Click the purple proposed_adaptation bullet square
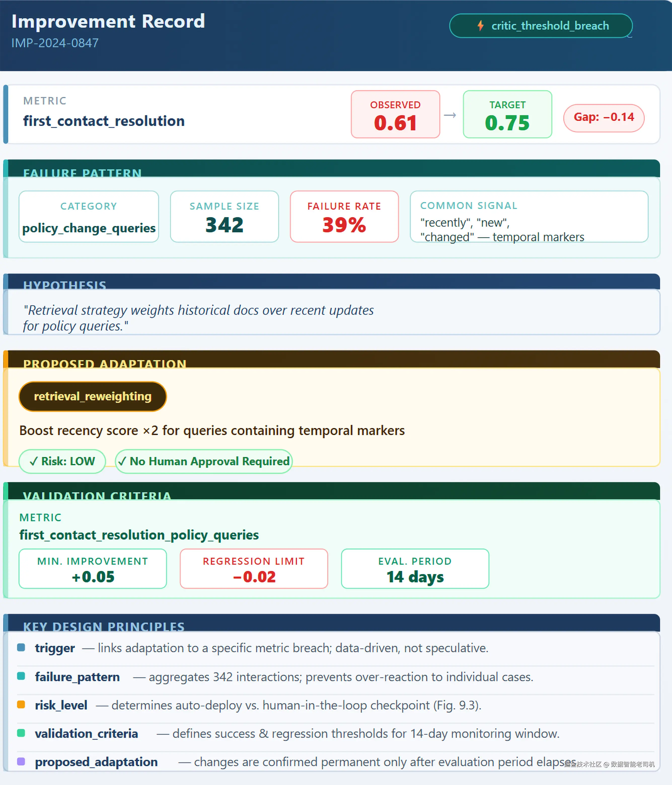The width and height of the screenshot is (672, 785). (21, 762)
